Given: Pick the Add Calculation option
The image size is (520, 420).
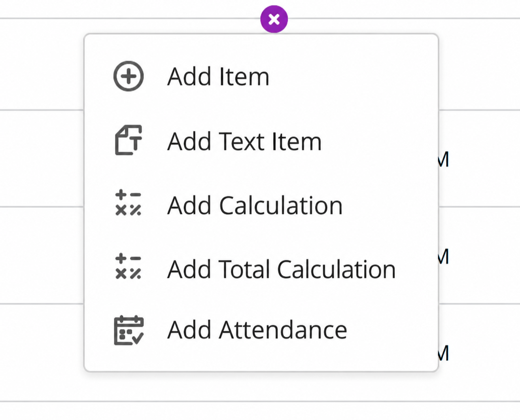Looking at the screenshot, I should point(261,205).
